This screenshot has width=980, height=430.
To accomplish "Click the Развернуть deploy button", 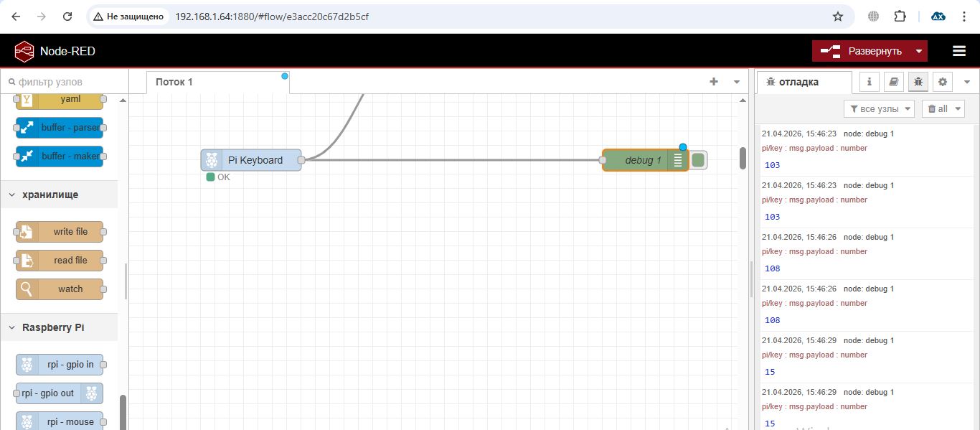I will [862, 51].
